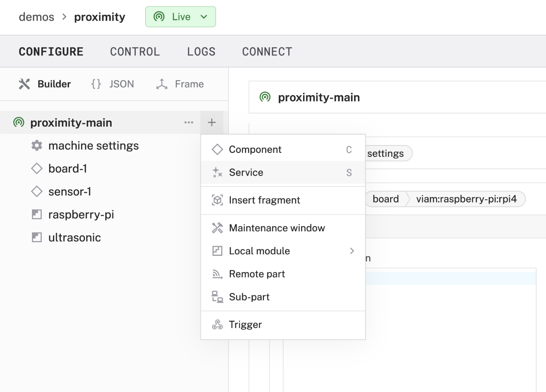The image size is (546, 392).
Task: Open the three-dot menu for proximity-main
Action: click(x=189, y=122)
